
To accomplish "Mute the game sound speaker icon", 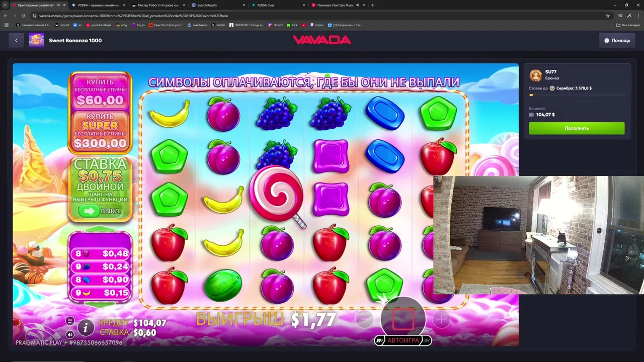I will [70, 334].
